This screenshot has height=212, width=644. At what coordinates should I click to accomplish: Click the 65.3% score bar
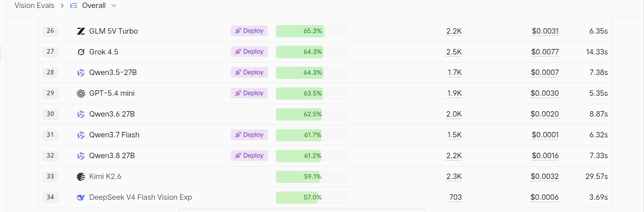click(313, 31)
